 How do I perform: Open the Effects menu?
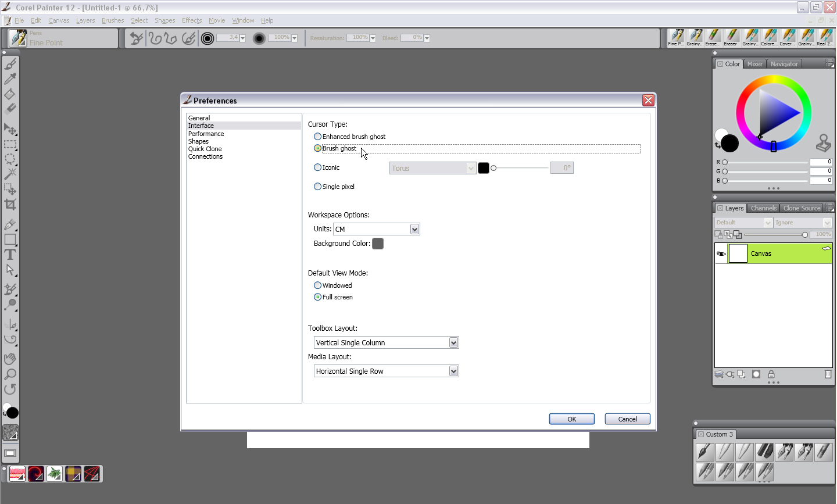point(191,20)
